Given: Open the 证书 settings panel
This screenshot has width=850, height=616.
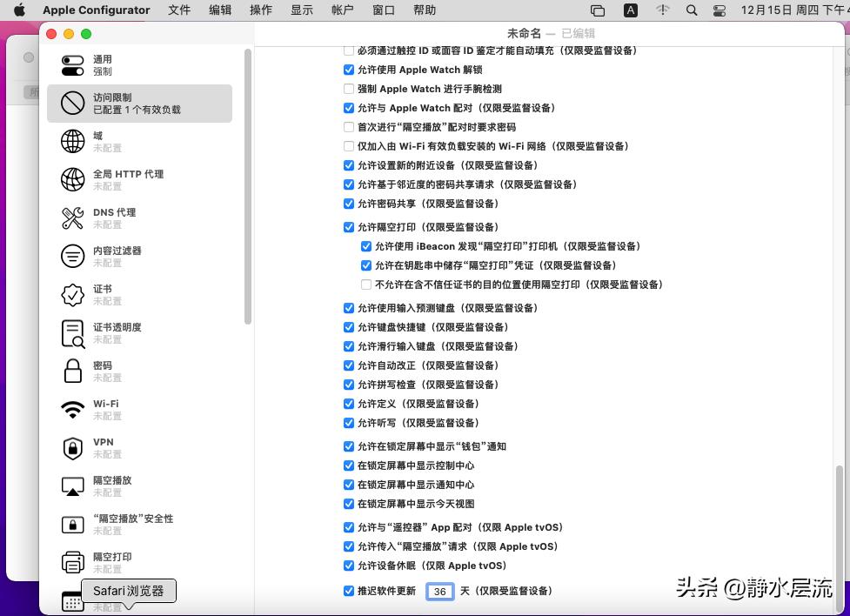Looking at the screenshot, I should tap(74, 294).
